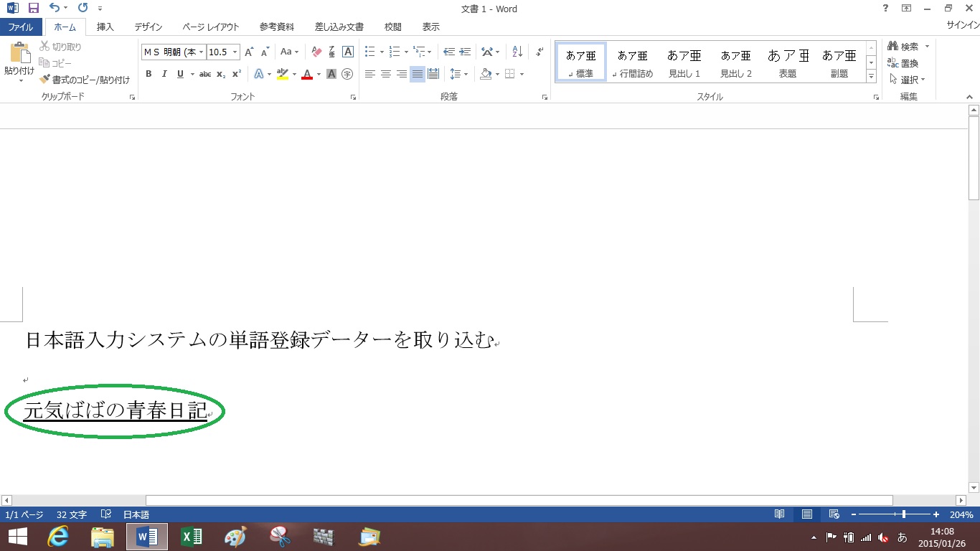
Task: Click the 32 文字 word count in status bar
Action: pos(72,515)
